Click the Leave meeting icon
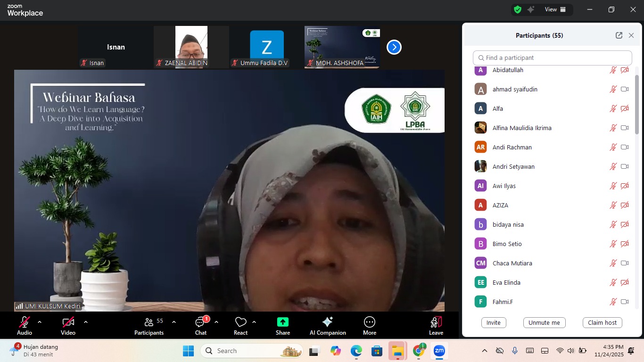The image size is (644, 362). [x=436, y=322]
